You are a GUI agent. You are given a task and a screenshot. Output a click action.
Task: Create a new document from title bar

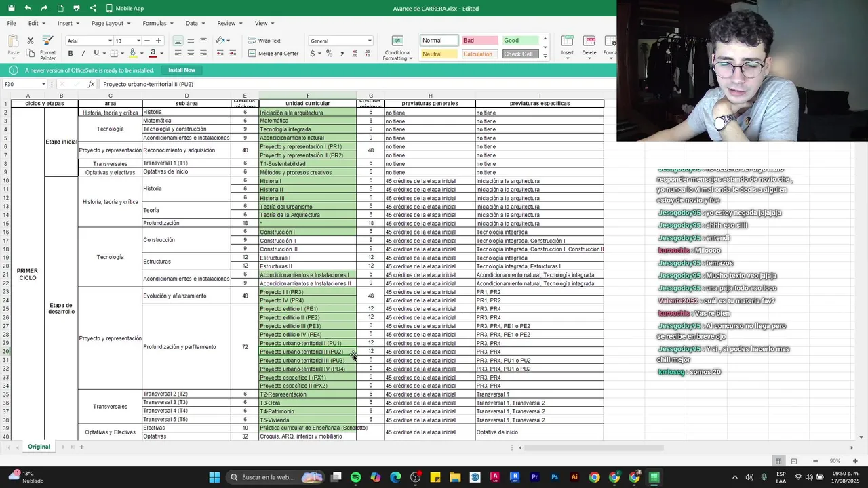point(60,8)
